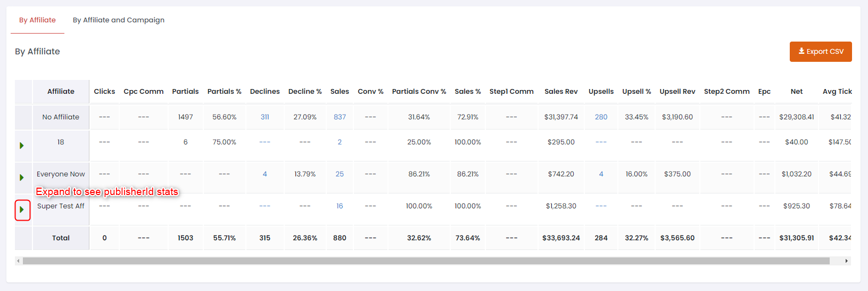Open affiliate 18 sales count 2
The height and width of the screenshot is (291, 868).
(x=340, y=142)
